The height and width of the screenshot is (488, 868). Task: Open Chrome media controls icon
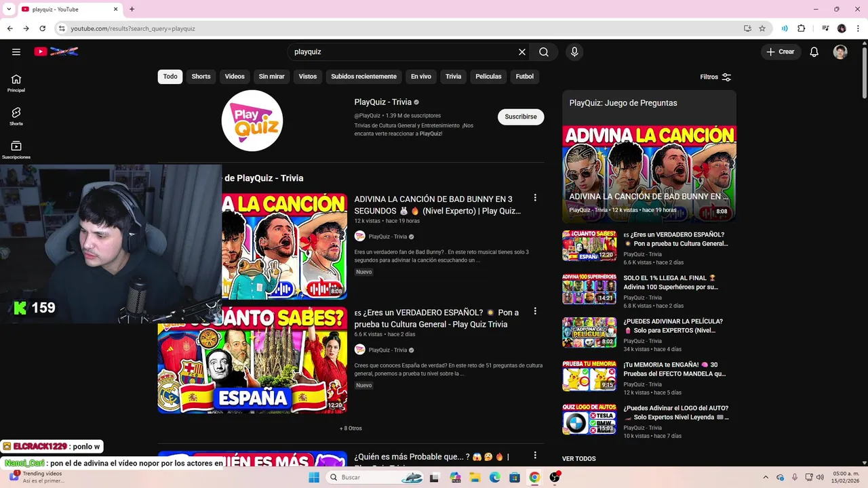click(825, 28)
